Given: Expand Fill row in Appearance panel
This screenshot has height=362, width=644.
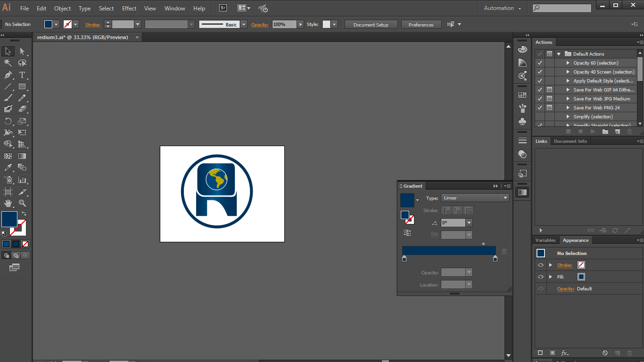Looking at the screenshot, I should pyautogui.click(x=550, y=277).
